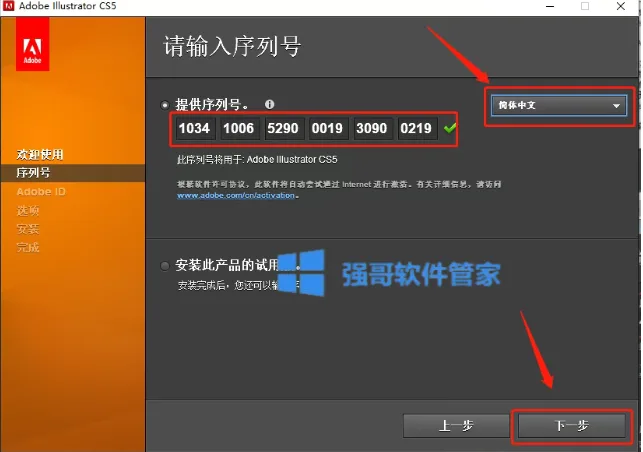This screenshot has width=643, height=452.
Task: Click the serial field containing 0019
Action: click(x=327, y=128)
